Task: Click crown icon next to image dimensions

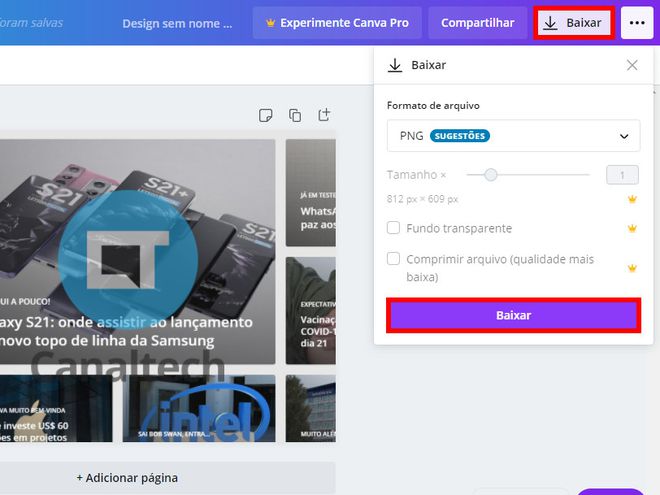Action: (x=632, y=199)
